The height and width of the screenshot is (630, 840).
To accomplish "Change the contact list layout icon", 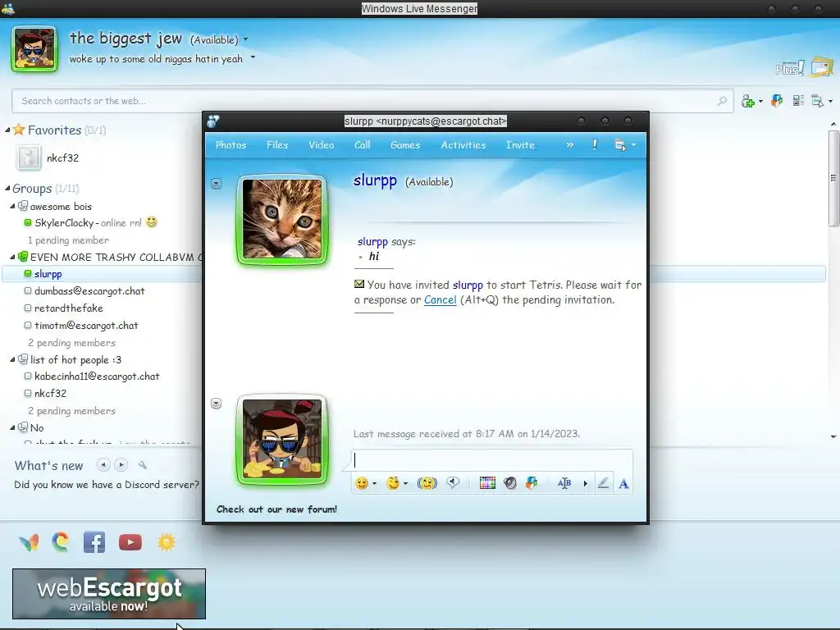I will pos(798,100).
